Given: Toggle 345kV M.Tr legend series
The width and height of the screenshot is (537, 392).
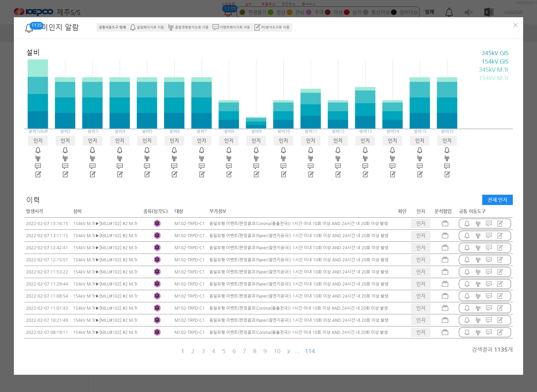Looking at the screenshot, I should click(494, 70).
